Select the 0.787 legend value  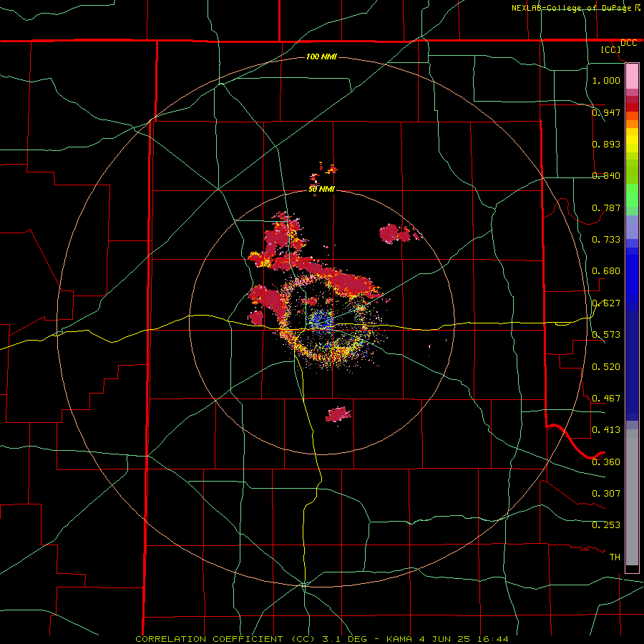606,208
